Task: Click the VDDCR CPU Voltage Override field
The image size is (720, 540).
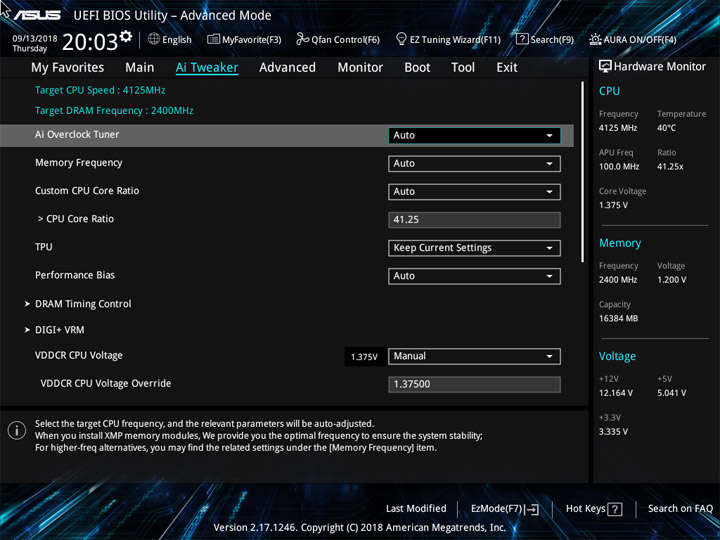Action: (x=474, y=384)
